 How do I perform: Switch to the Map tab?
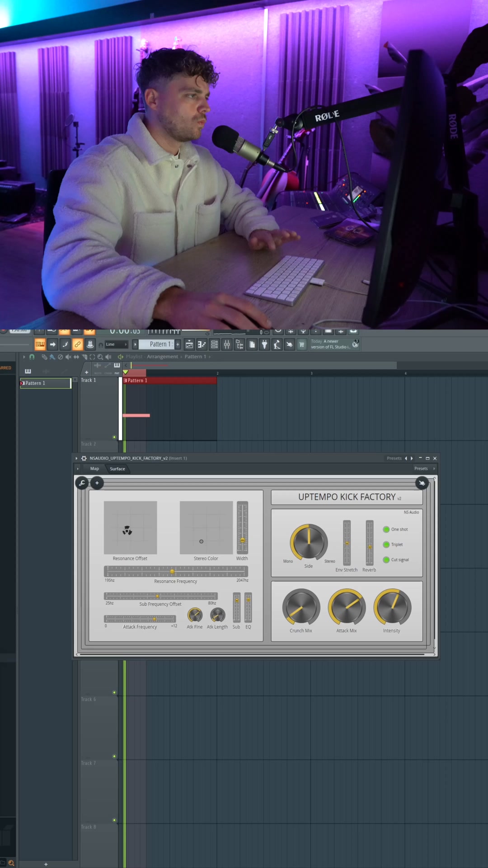point(94,469)
